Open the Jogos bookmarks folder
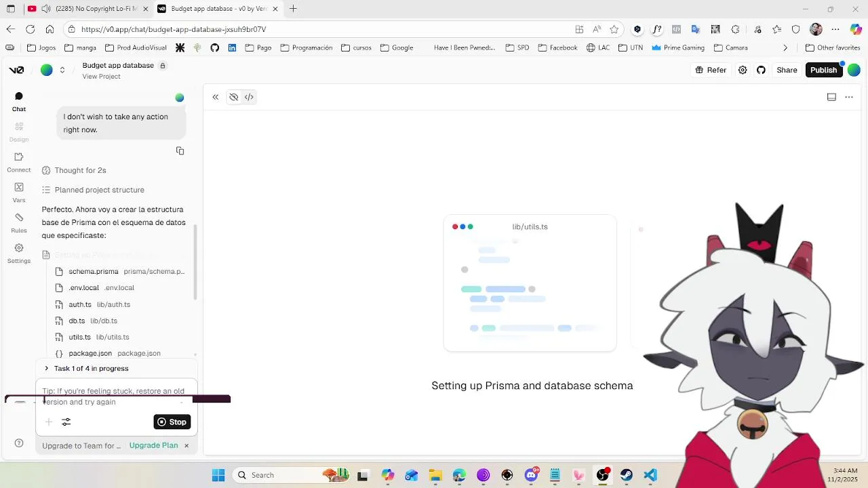868x488 pixels. tap(41, 48)
